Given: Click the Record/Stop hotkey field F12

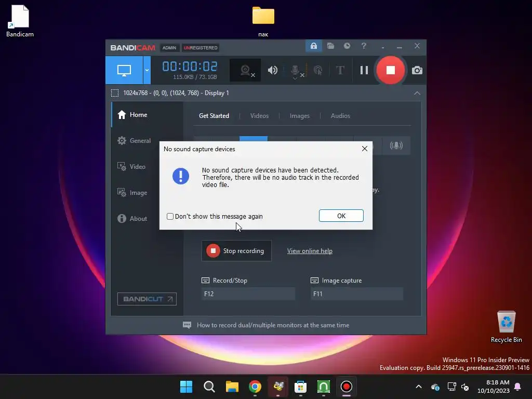Looking at the screenshot, I should click(x=248, y=294).
